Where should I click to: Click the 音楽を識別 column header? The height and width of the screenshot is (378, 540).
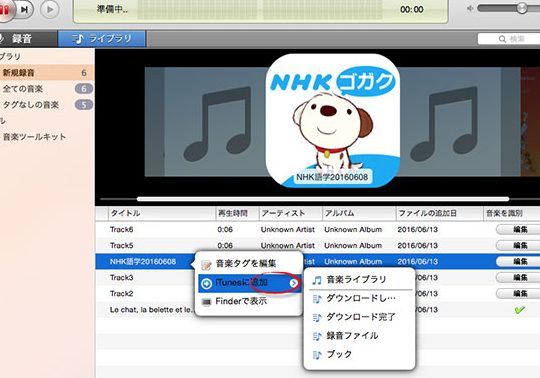(511, 213)
